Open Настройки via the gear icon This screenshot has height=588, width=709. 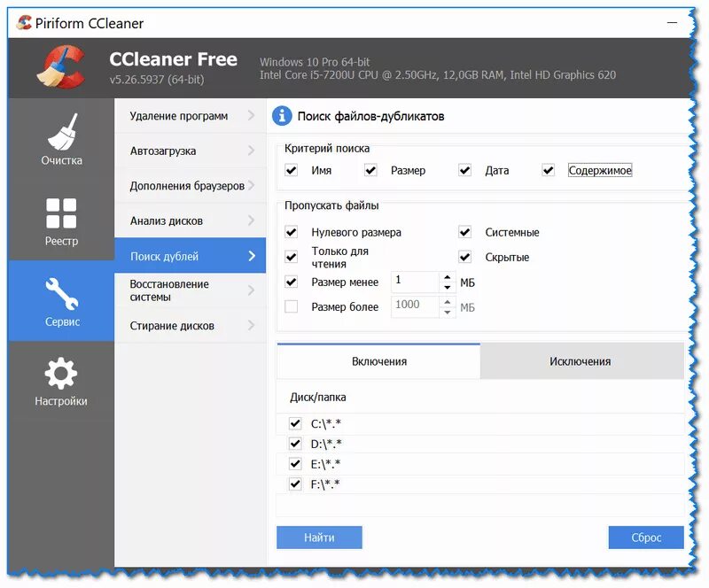click(61, 374)
